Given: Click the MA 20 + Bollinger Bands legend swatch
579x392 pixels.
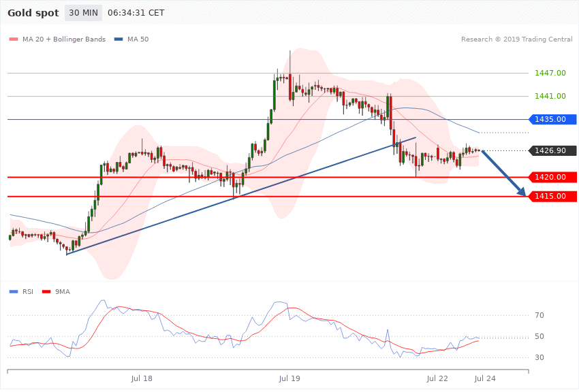Looking at the screenshot, I should click(14, 39).
